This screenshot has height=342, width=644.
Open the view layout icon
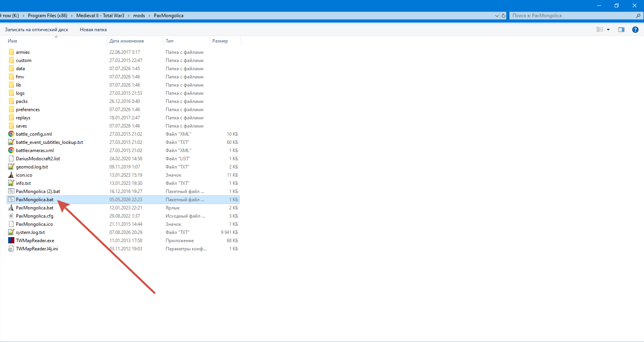[x=600, y=30]
